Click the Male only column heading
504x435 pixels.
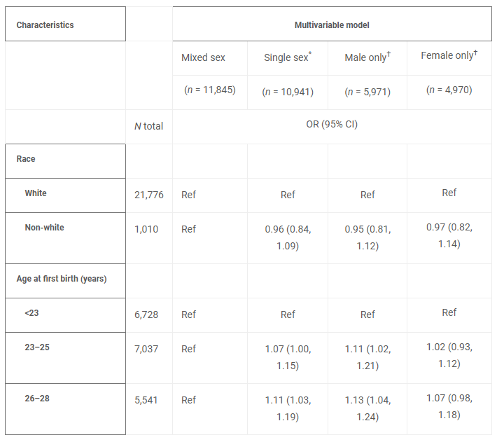(367, 57)
